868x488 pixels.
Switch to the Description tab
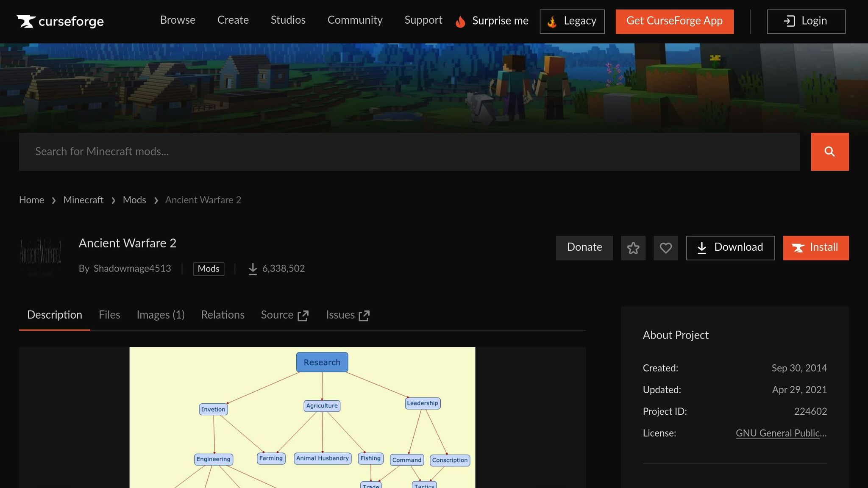[x=55, y=315]
